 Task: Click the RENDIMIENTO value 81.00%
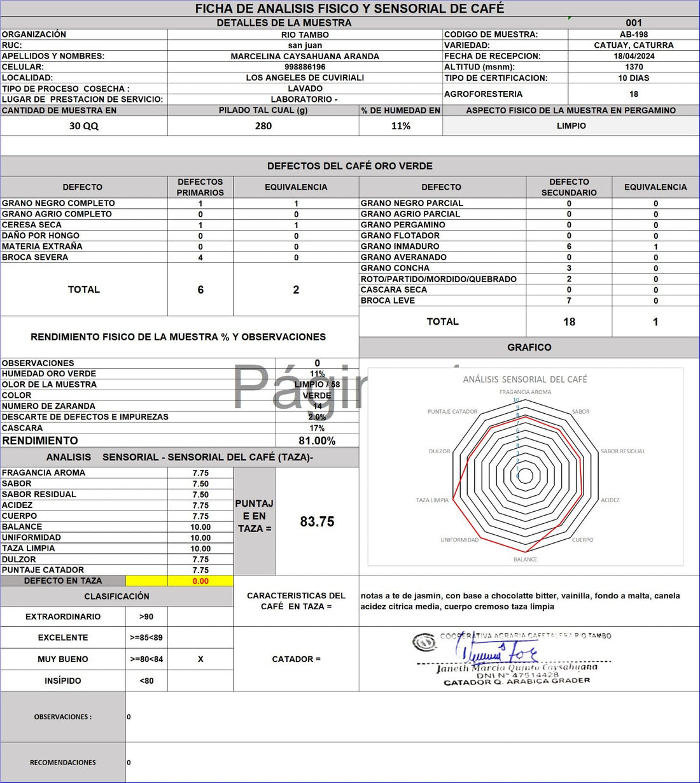[x=317, y=441]
